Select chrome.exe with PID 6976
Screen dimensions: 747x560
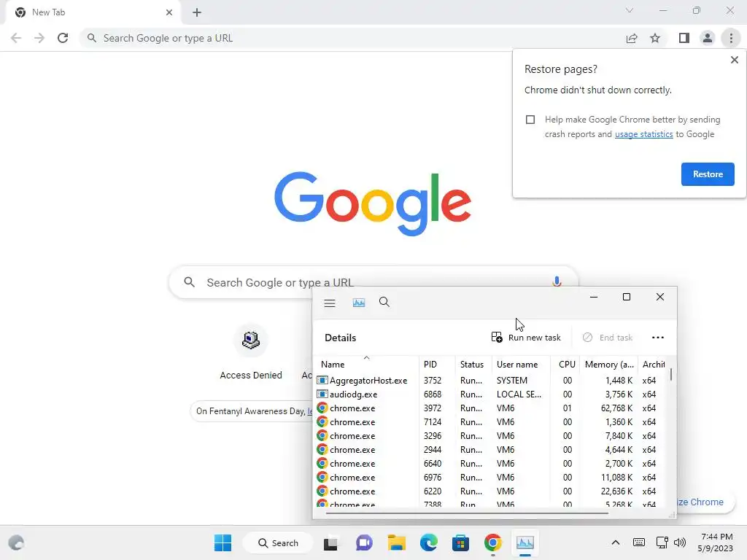point(491,477)
